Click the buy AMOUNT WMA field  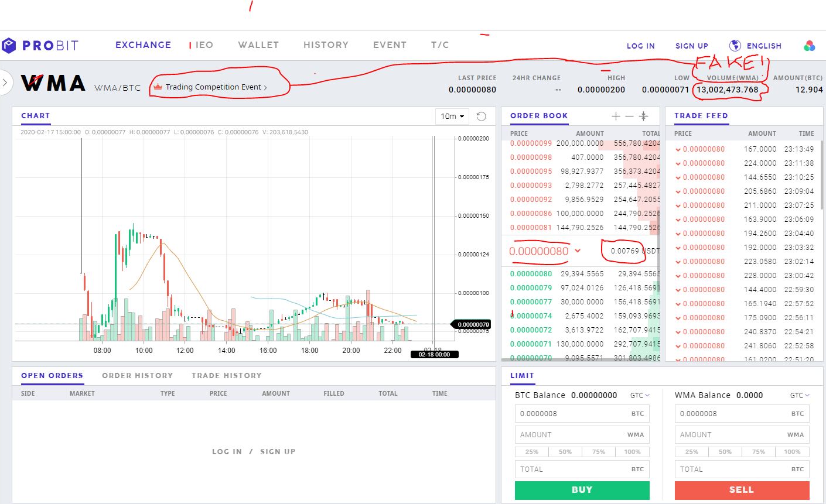(x=582, y=434)
